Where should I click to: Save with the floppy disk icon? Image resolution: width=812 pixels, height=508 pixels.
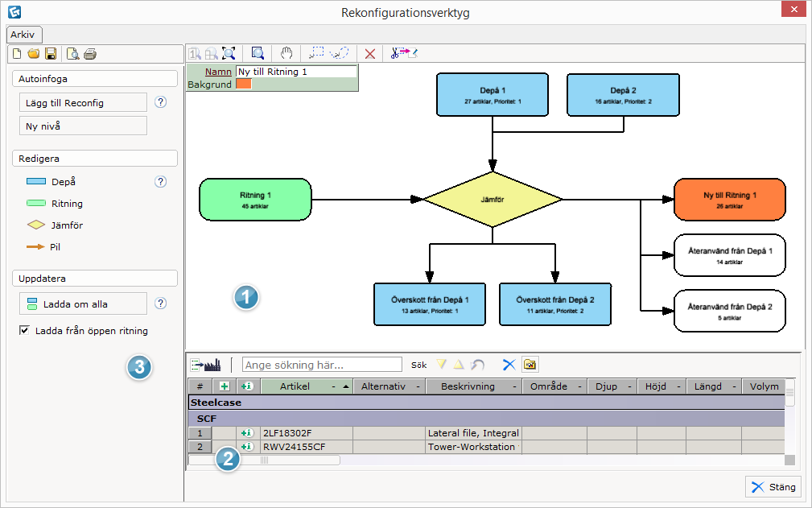point(50,54)
